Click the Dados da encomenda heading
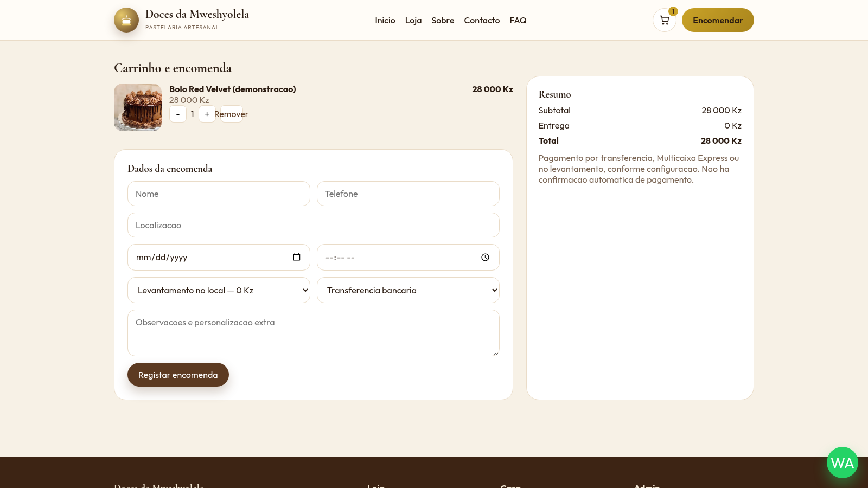This screenshot has width=868, height=488. tap(170, 169)
